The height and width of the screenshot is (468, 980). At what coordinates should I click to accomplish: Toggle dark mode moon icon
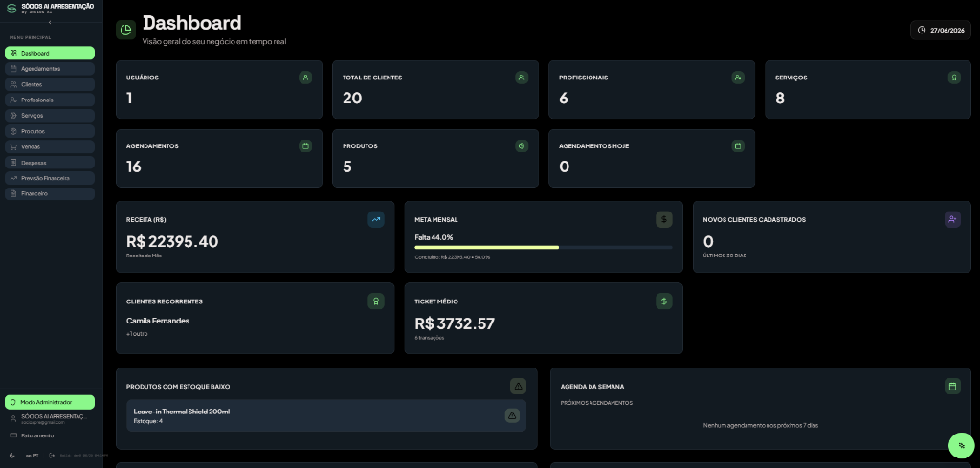12,456
